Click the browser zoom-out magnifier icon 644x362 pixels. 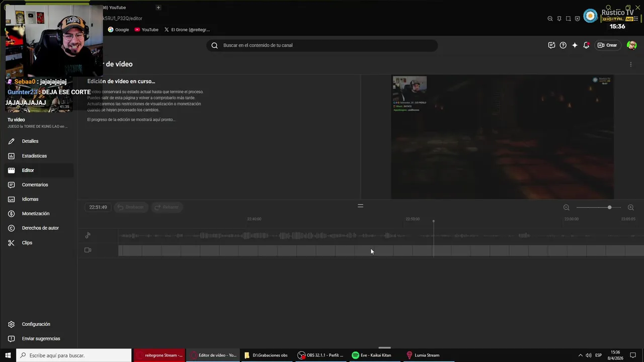(550, 19)
